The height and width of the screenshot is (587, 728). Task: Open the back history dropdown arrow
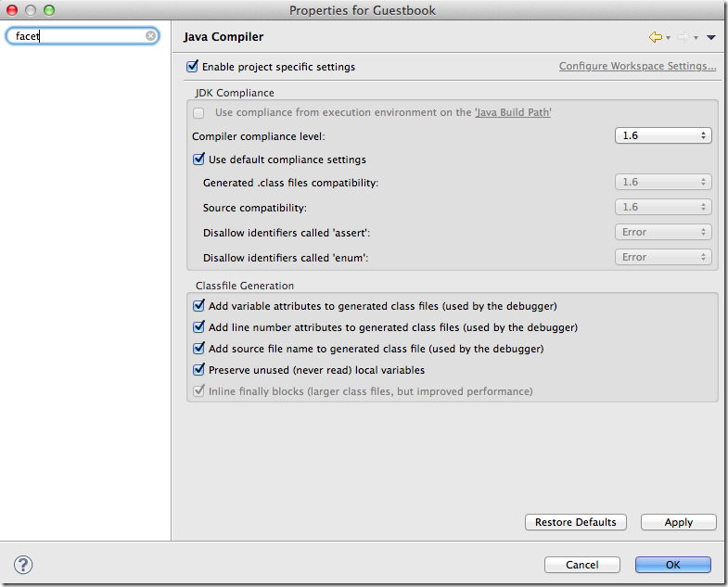668,38
